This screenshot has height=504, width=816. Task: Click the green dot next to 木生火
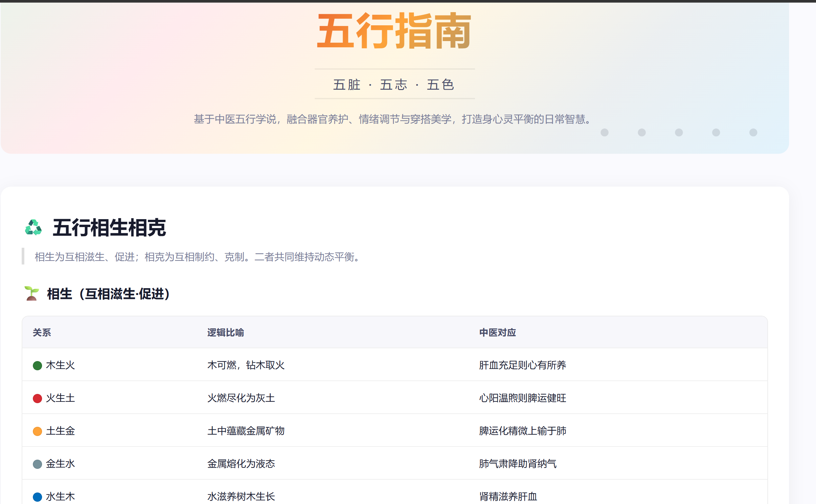(x=37, y=366)
